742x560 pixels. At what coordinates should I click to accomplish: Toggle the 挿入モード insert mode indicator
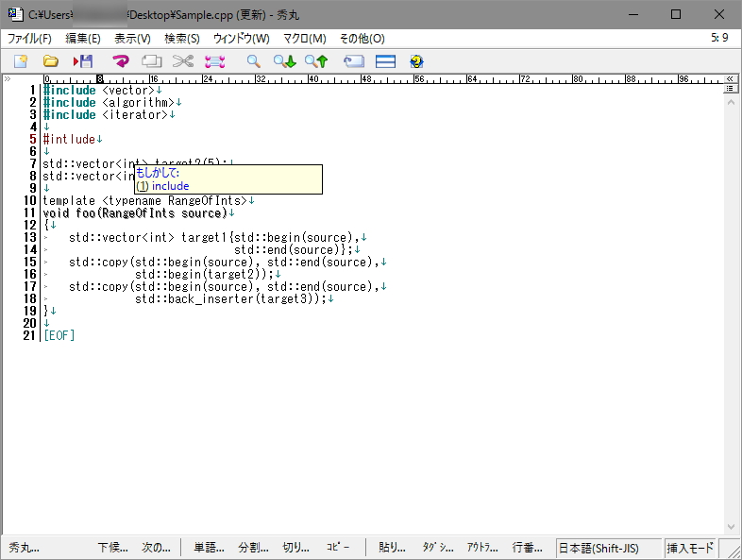690,548
